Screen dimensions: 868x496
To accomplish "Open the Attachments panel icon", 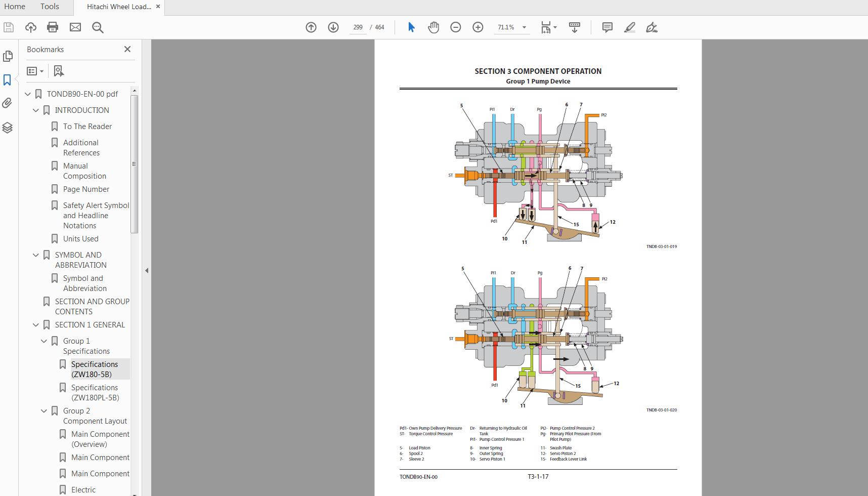I will [8, 103].
